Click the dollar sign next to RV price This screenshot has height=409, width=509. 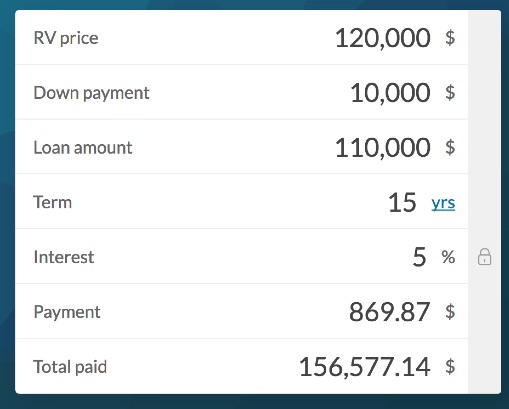tap(450, 37)
